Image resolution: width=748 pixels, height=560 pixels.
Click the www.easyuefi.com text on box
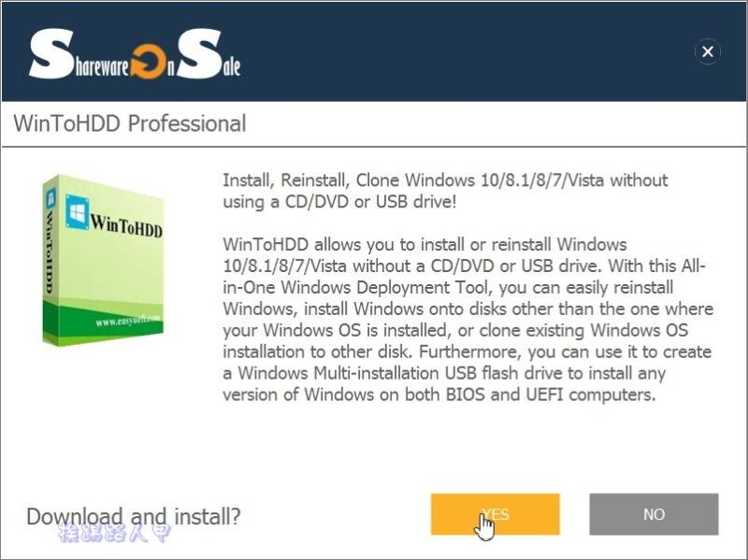click(128, 320)
